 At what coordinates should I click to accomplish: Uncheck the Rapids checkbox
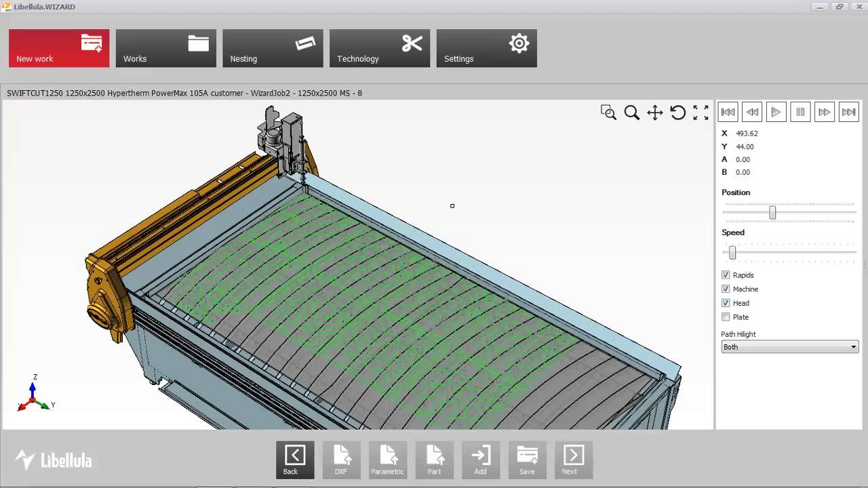point(726,275)
